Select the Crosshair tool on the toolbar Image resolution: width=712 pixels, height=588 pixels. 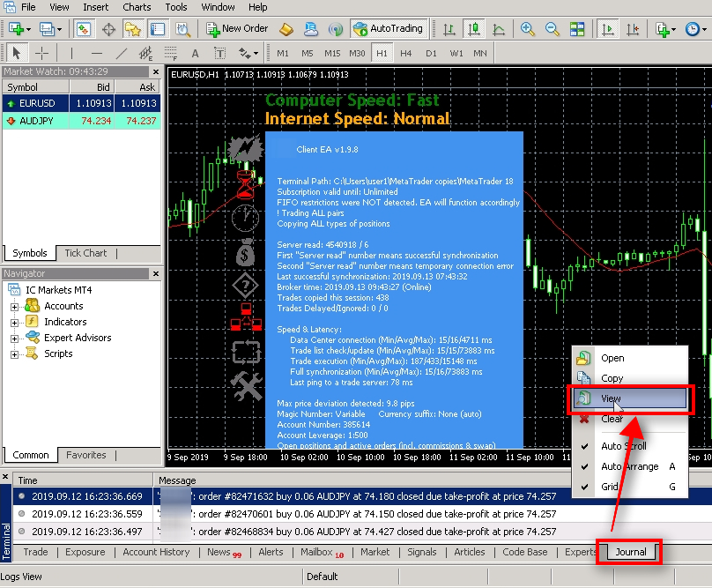(x=41, y=53)
